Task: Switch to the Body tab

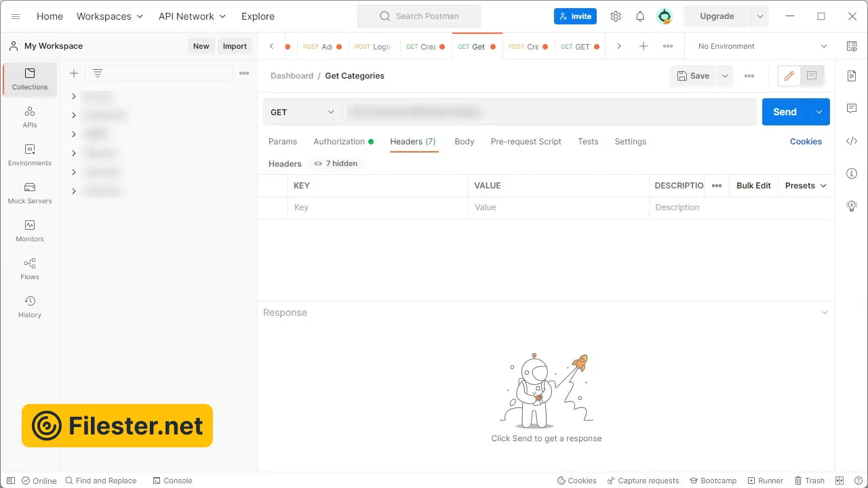Action: (x=464, y=142)
